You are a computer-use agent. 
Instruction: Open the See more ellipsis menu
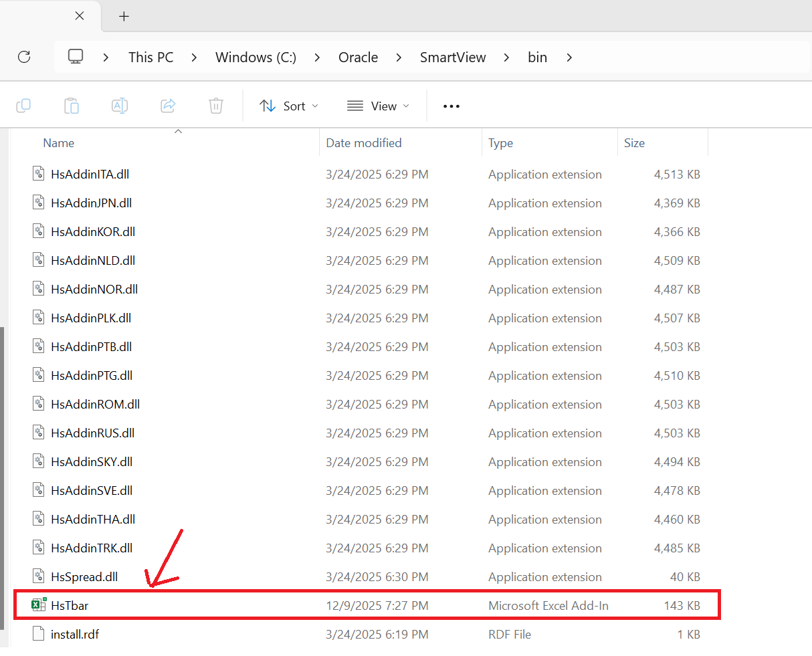point(451,106)
